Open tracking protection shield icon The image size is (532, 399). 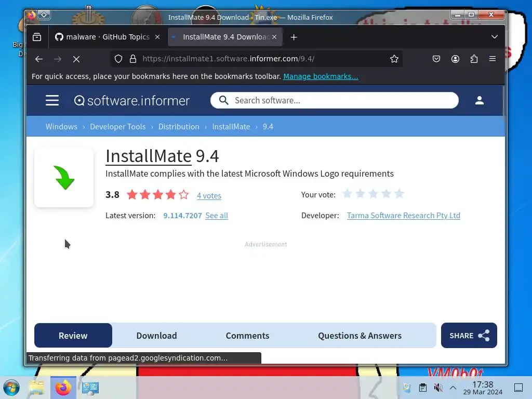(118, 59)
